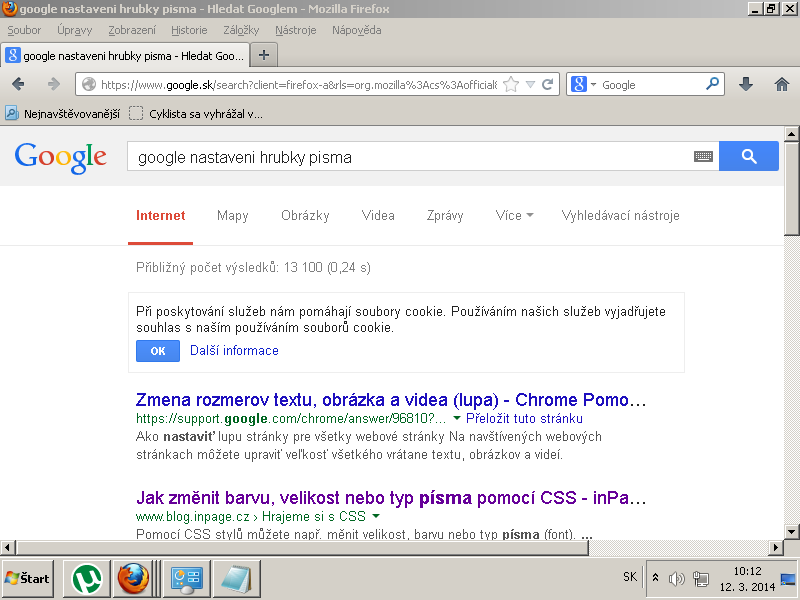The image size is (800, 600).
Task: Open the Úpravy menu
Action: coord(74,30)
